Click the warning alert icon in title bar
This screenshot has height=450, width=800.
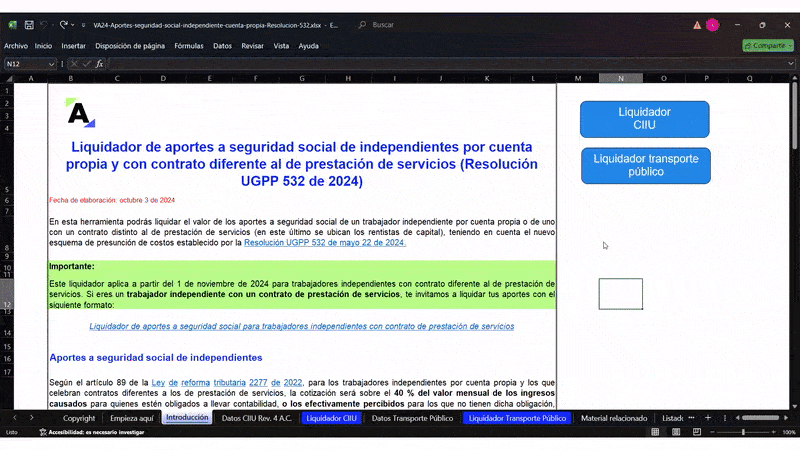pos(696,24)
